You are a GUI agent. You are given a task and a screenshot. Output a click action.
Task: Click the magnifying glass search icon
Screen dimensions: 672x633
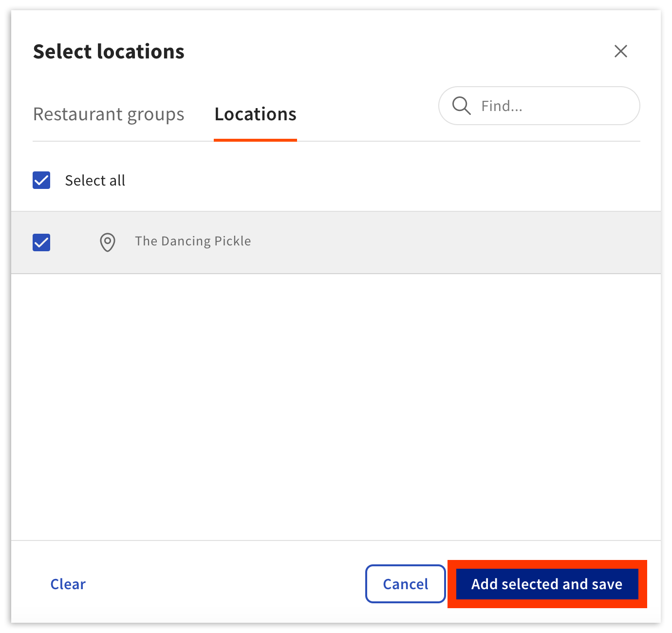click(x=461, y=106)
